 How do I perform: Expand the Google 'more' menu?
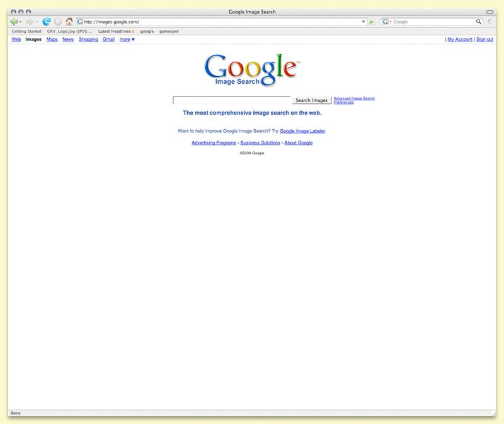coord(127,39)
